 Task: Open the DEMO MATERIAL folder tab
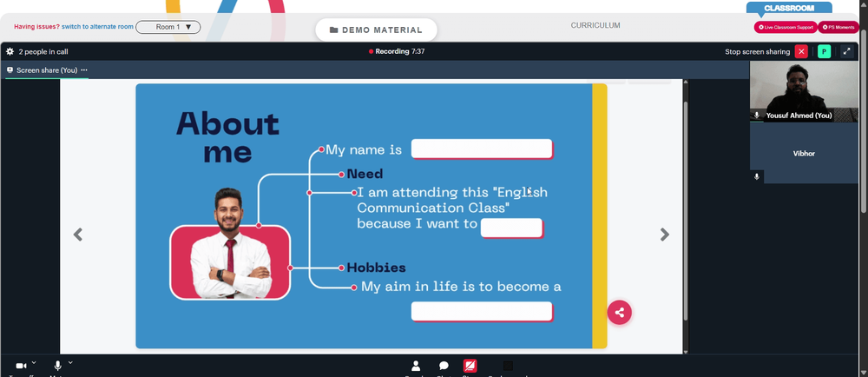coord(377,30)
